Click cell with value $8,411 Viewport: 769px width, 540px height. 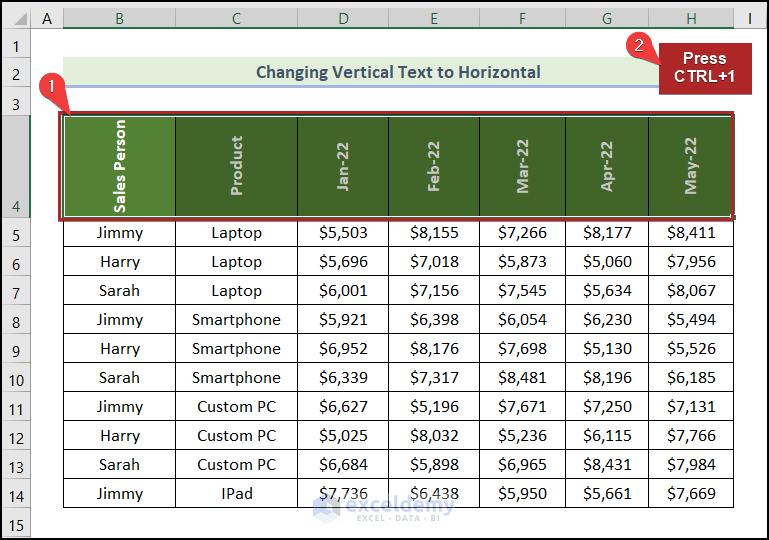(x=691, y=232)
